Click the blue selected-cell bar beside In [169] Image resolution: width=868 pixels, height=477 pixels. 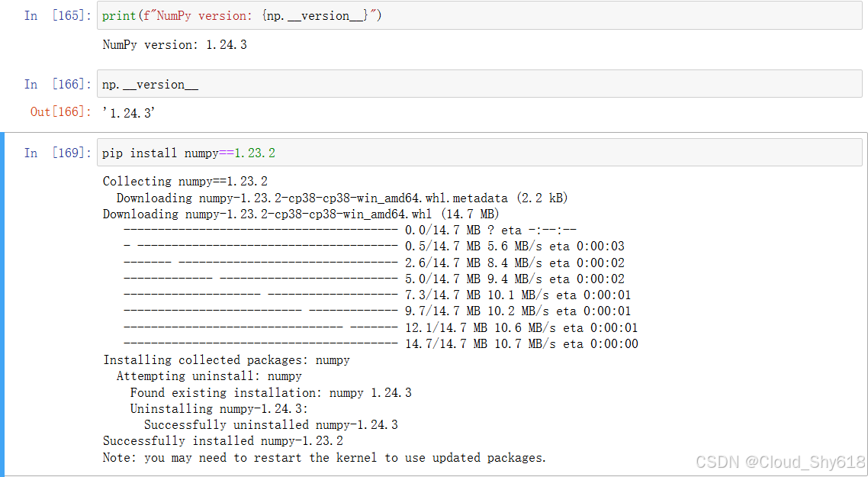tap(2, 305)
